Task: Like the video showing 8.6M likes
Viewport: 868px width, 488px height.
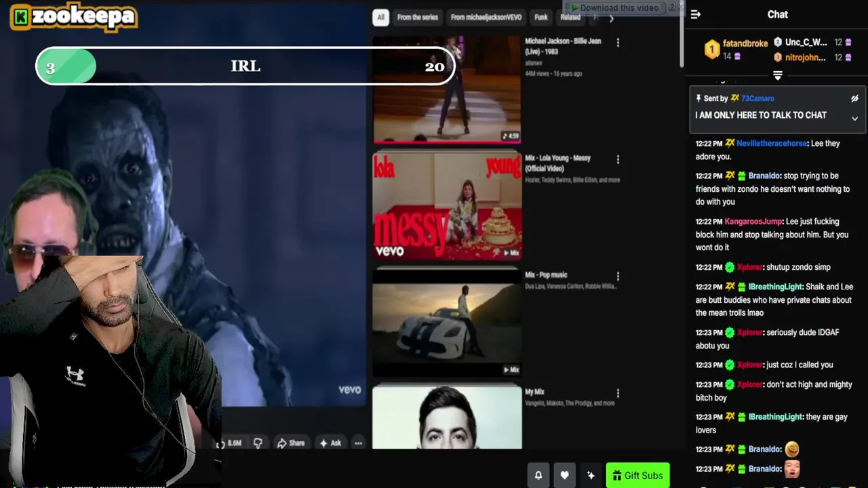Action: point(229,443)
